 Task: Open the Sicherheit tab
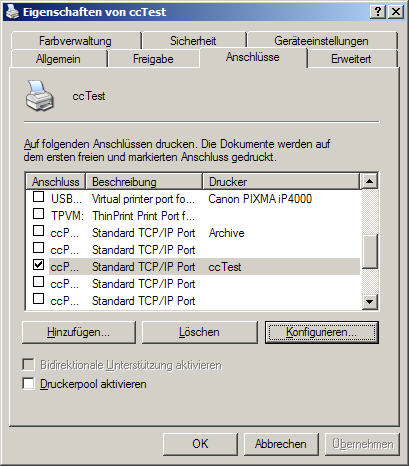tap(193, 41)
